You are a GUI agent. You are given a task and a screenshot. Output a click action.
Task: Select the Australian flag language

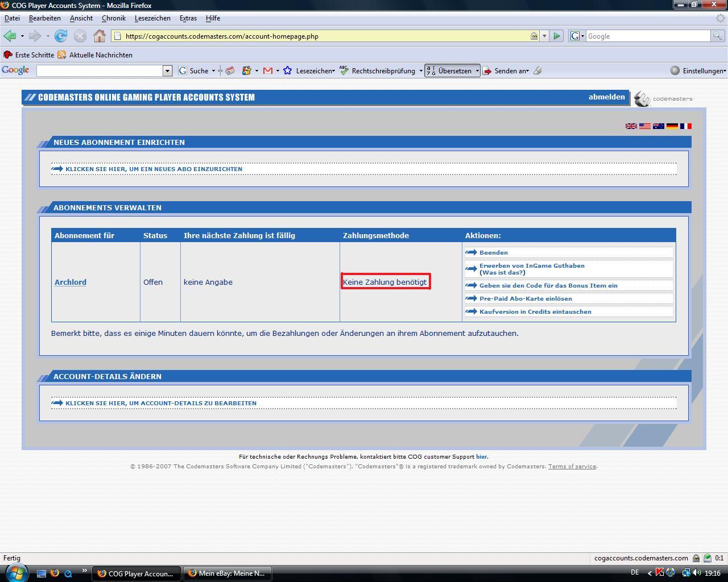[x=659, y=126]
